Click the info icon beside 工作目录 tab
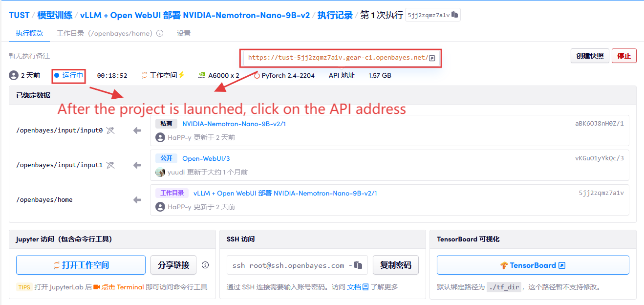Screen dimensions: 644x305 (x=160, y=34)
